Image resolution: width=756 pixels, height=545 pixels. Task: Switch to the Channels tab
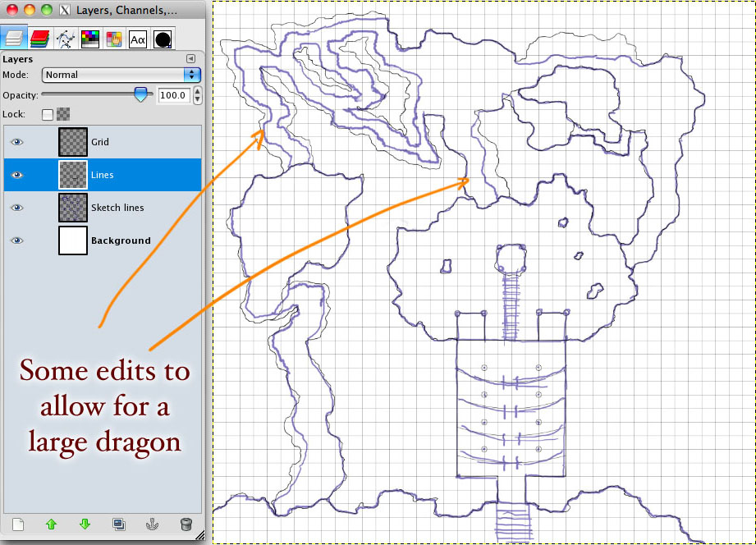(x=39, y=38)
